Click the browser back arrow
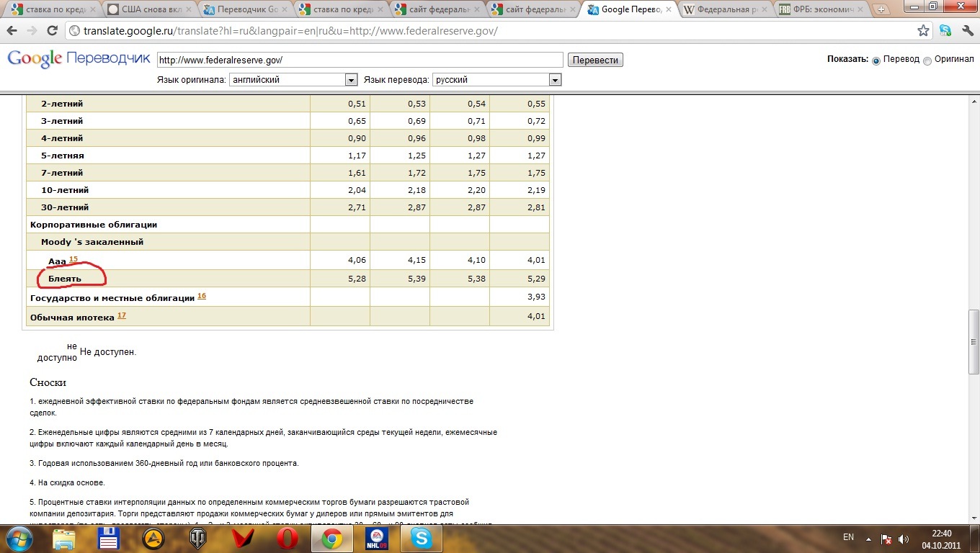 (x=12, y=31)
